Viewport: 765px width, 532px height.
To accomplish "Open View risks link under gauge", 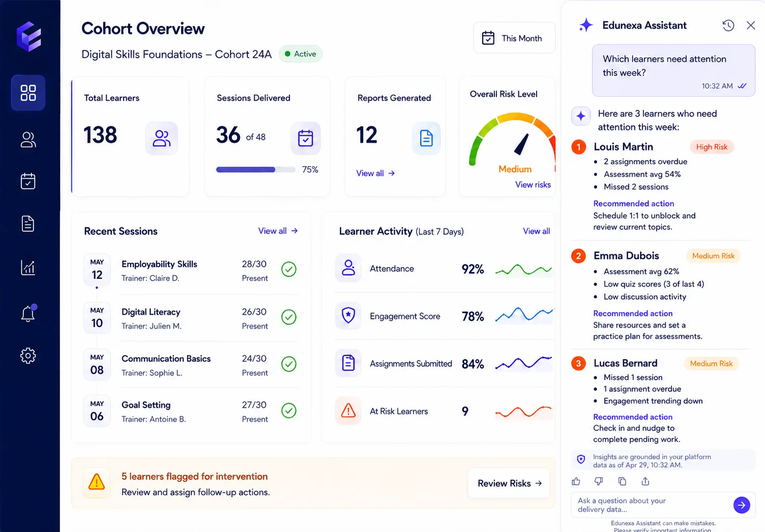I will point(533,185).
